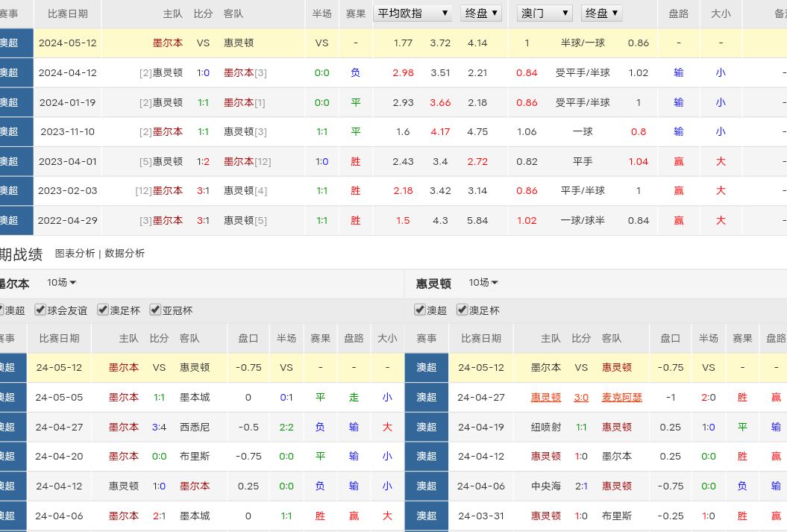Expand 终盘 dropdown next to 平均欧指

point(482,13)
